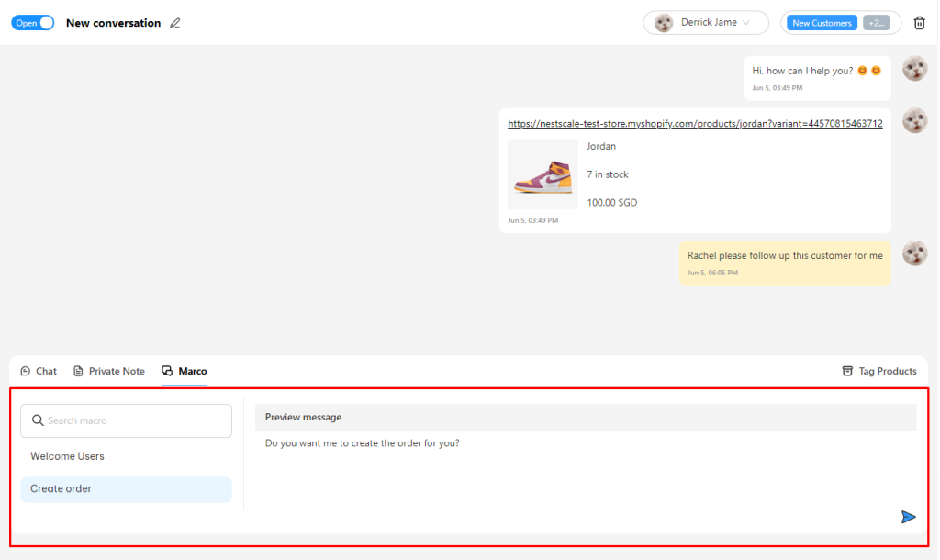Viewport: 940px width, 560px height.
Task: Click the Private Note document icon
Action: (78, 371)
